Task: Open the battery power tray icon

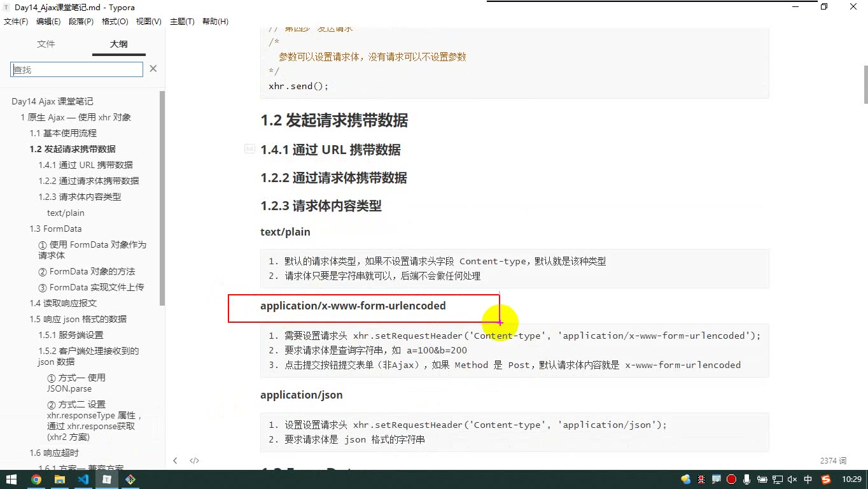Action: (x=762, y=479)
